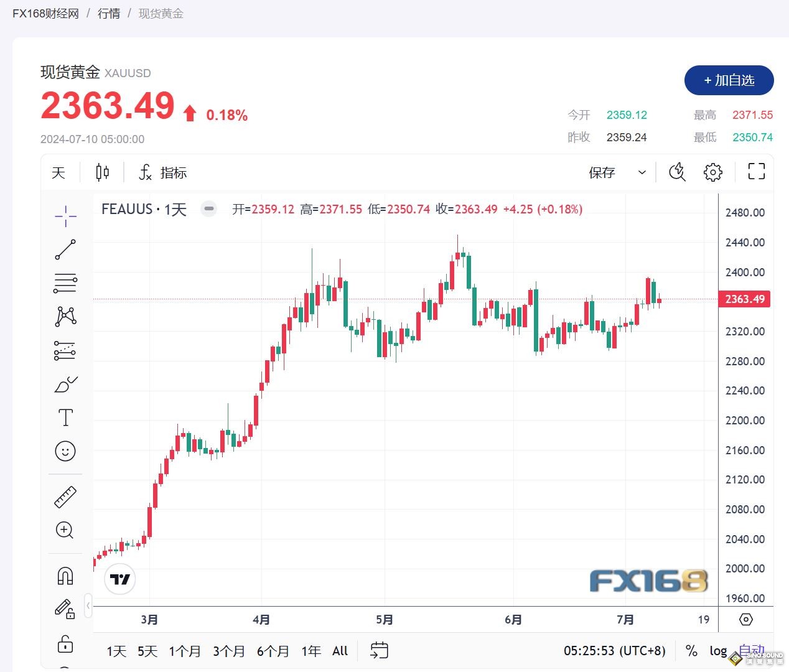Viewport: 789px width, 672px height.
Task: Click the current price label 2363.49 on axis
Action: [x=744, y=299]
